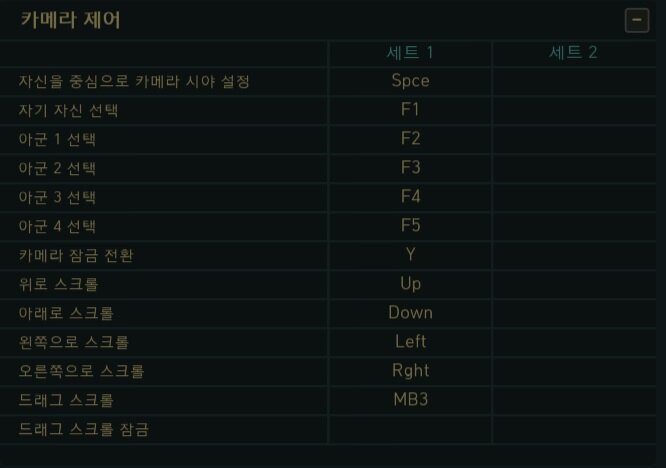
Task: Click the Y binding for 카메라 잠금 전환
Action: [410, 254]
